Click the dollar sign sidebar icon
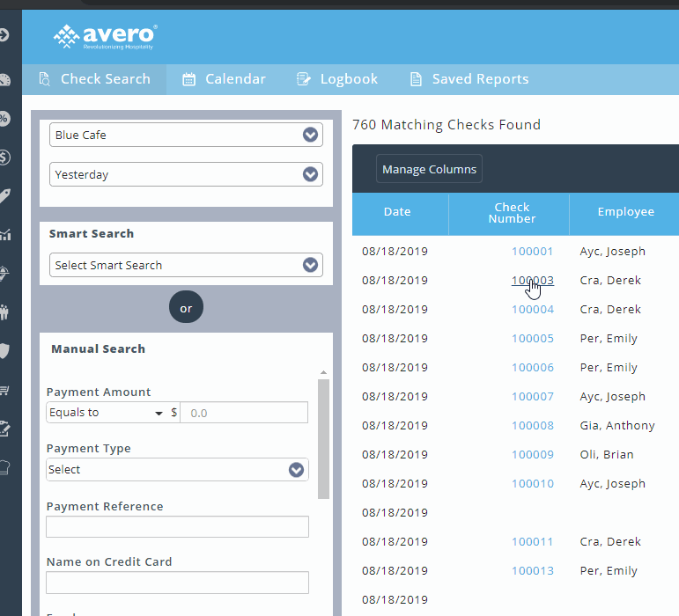This screenshot has width=679, height=616. click(x=4, y=158)
